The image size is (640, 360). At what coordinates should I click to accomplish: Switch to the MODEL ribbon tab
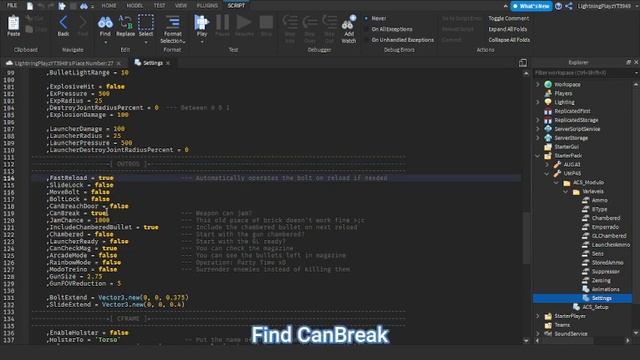point(135,6)
